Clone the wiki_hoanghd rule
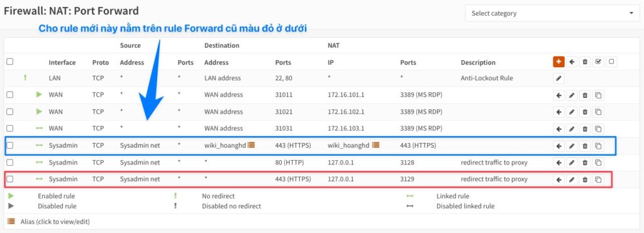 point(599,146)
